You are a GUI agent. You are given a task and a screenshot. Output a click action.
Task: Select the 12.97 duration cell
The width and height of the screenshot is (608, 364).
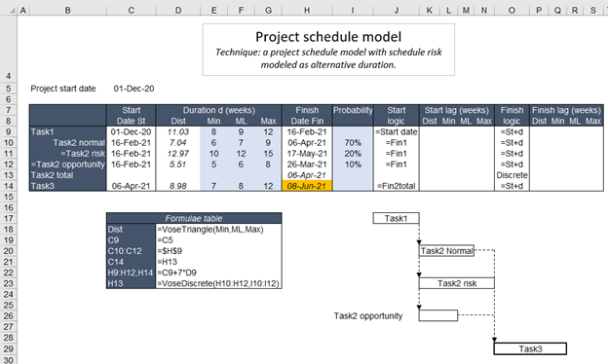point(178,154)
